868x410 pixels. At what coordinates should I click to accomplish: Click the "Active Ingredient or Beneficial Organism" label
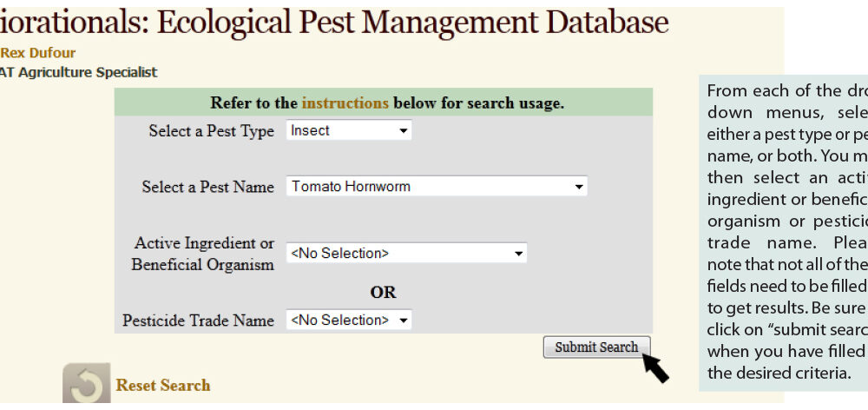[x=203, y=254]
